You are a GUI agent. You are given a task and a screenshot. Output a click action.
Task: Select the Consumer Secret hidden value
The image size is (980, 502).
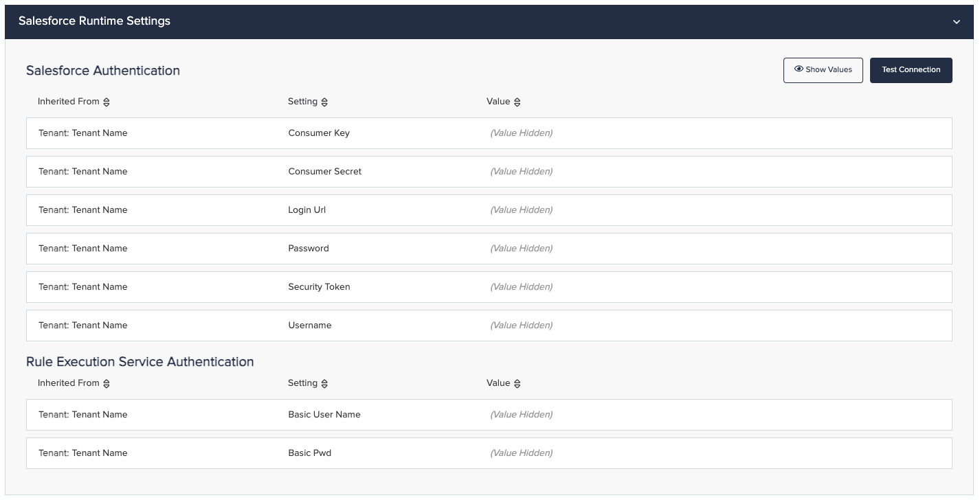click(x=521, y=172)
